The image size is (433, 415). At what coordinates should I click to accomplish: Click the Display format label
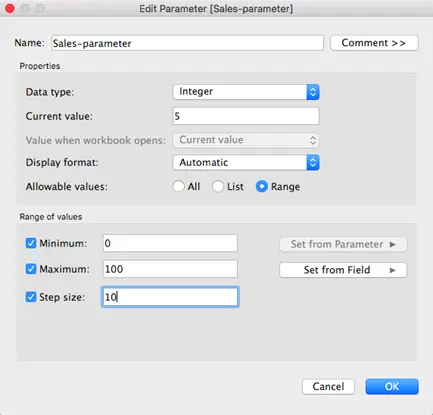coord(62,162)
